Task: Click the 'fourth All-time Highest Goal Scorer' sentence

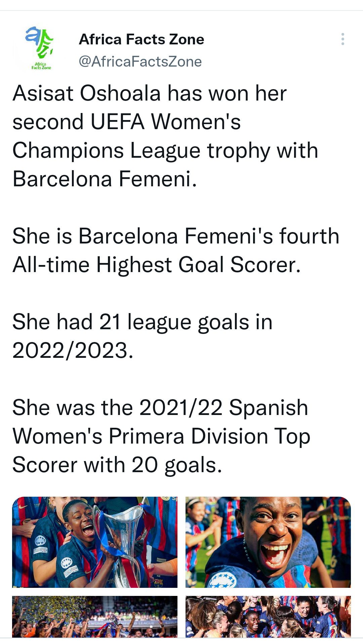Action: point(175,250)
